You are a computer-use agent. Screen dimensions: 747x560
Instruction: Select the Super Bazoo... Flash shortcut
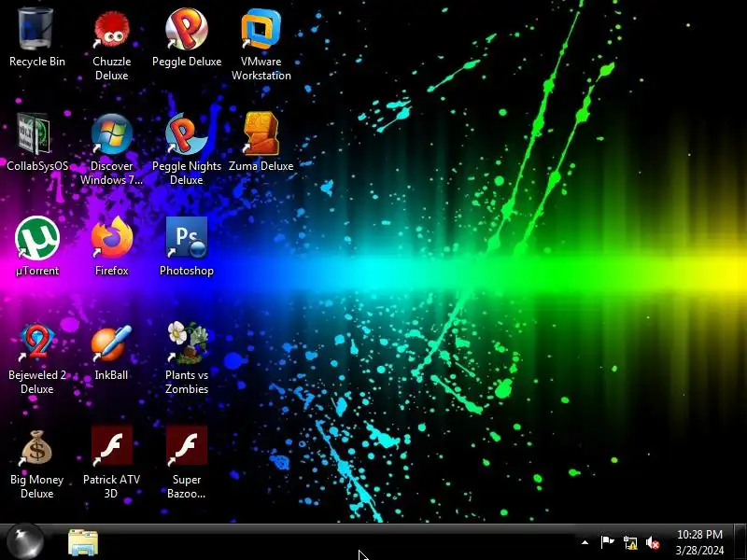[186, 463]
